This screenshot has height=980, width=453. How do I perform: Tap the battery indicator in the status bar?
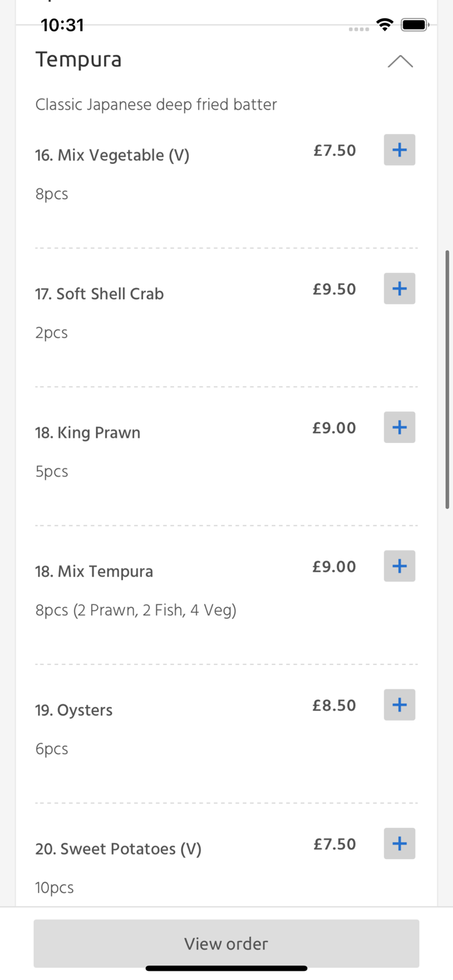(x=414, y=24)
